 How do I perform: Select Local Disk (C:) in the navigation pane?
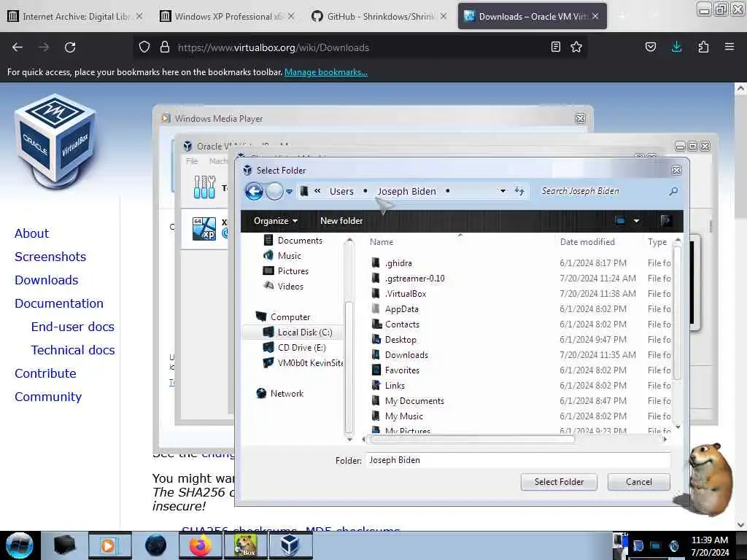pos(305,332)
